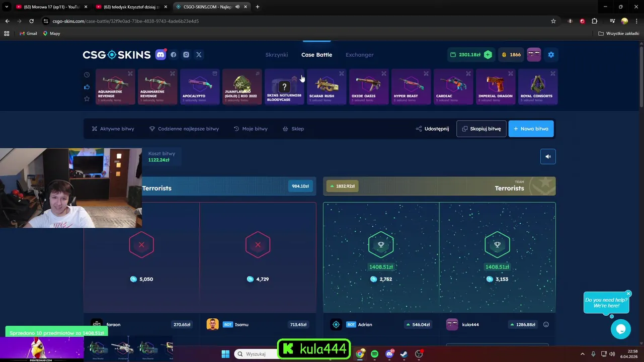Switch to the teledysk Krzysztof YouTube tab

[x=131, y=7]
